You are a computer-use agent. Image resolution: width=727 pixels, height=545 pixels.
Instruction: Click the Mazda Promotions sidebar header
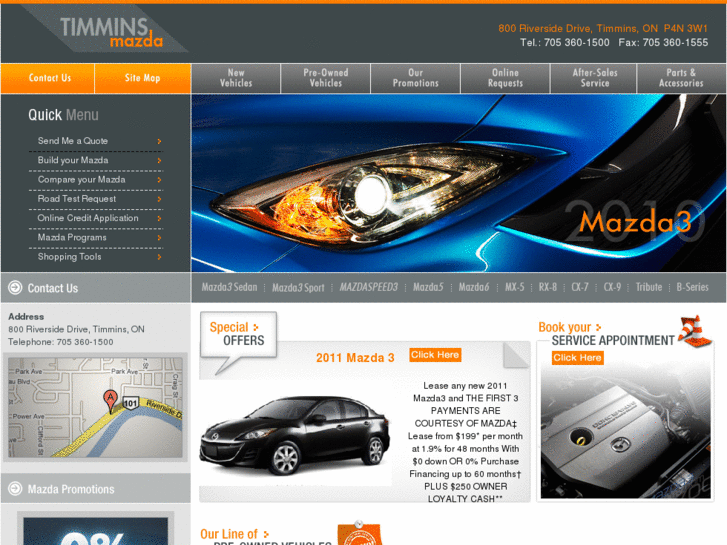pos(96,488)
